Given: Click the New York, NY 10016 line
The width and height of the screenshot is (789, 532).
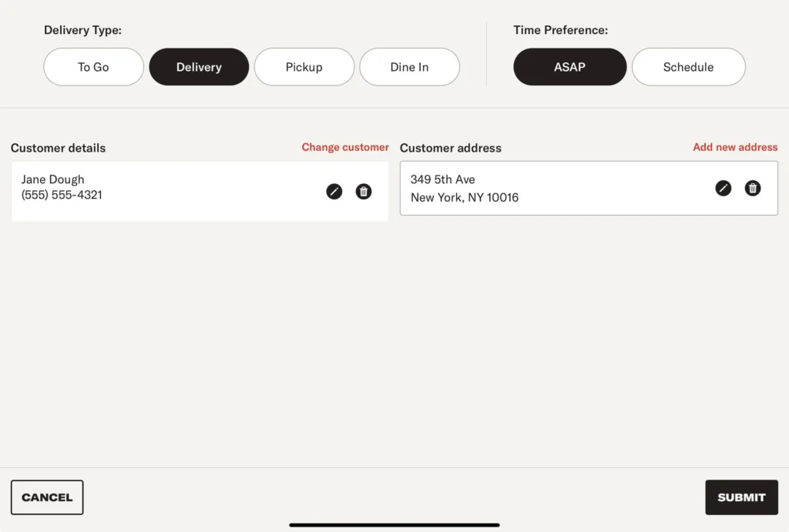Looking at the screenshot, I should click(x=465, y=197).
